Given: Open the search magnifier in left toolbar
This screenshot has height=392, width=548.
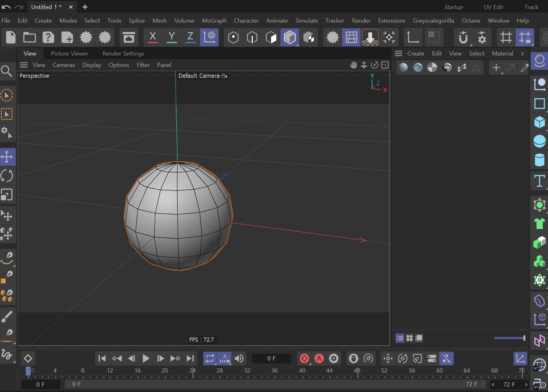Looking at the screenshot, I should tap(6, 71).
